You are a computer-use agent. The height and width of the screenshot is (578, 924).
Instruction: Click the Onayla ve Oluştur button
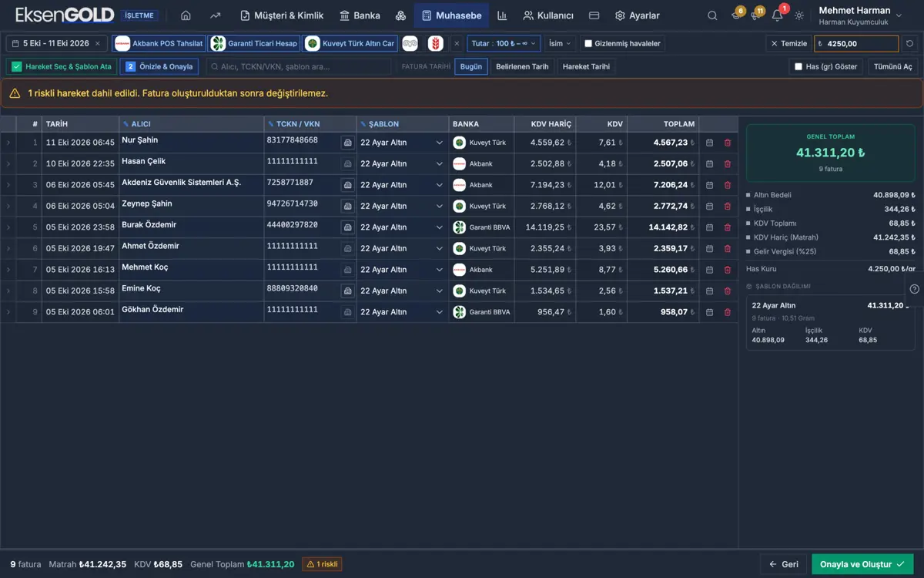862,564
